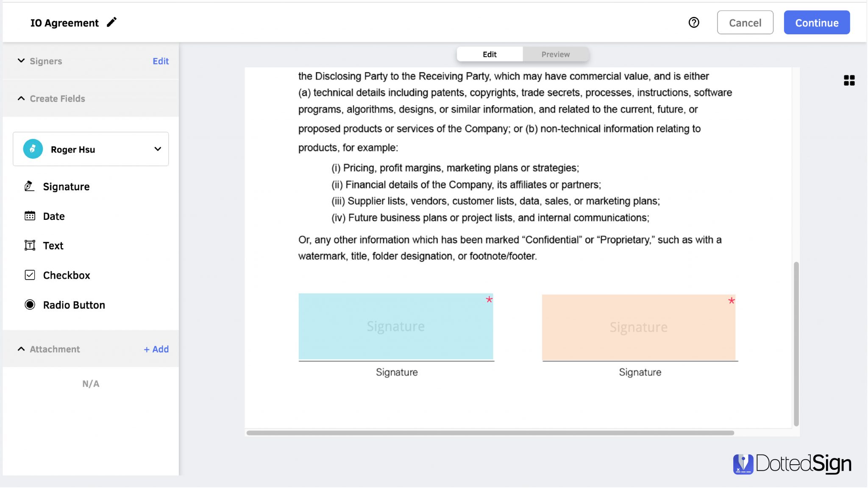
Task: Open the Roger Hsu signer dropdown
Action: coord(158,149)
